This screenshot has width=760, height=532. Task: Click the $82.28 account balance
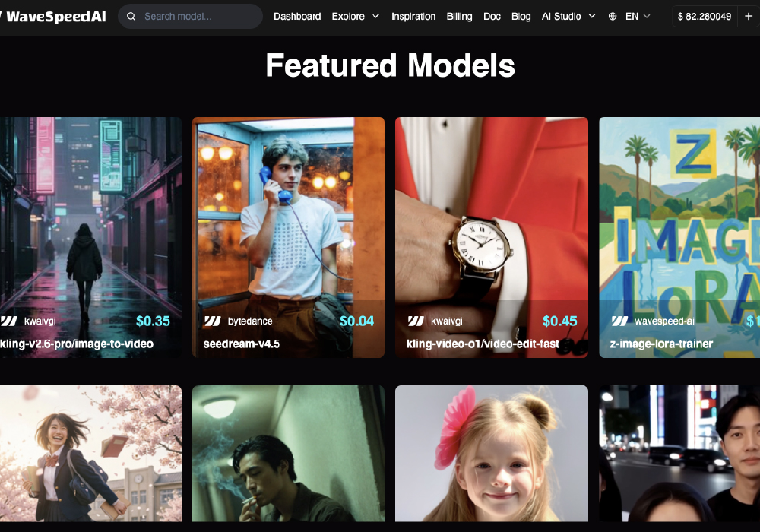[x=704, y=17]
